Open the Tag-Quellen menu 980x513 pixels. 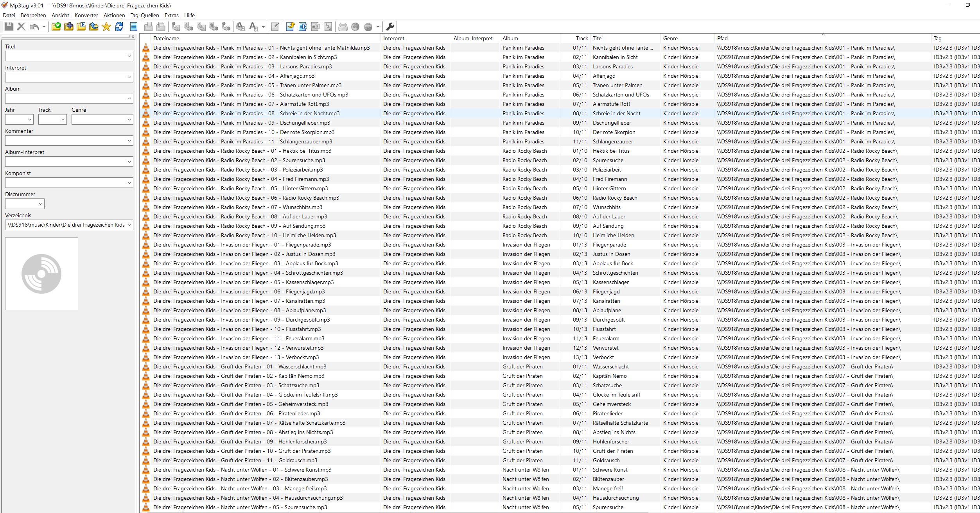click(x=145, y=15)
